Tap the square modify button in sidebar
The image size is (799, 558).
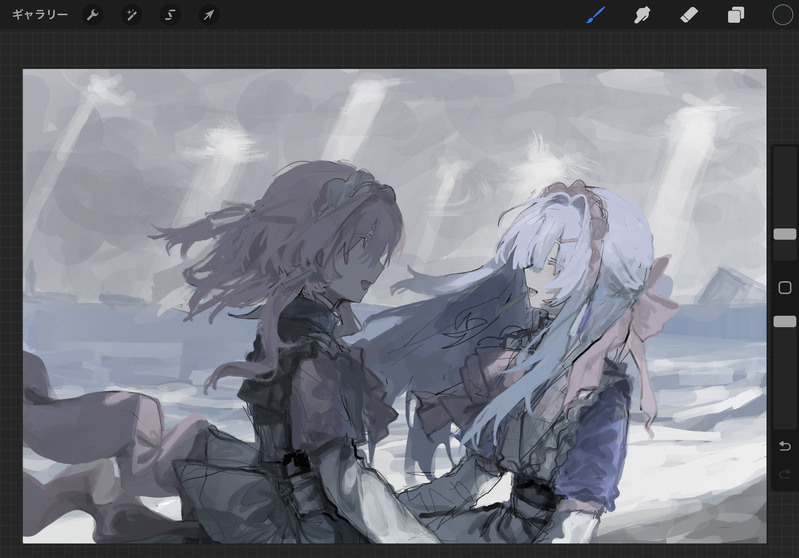click(x=785, y=287)
